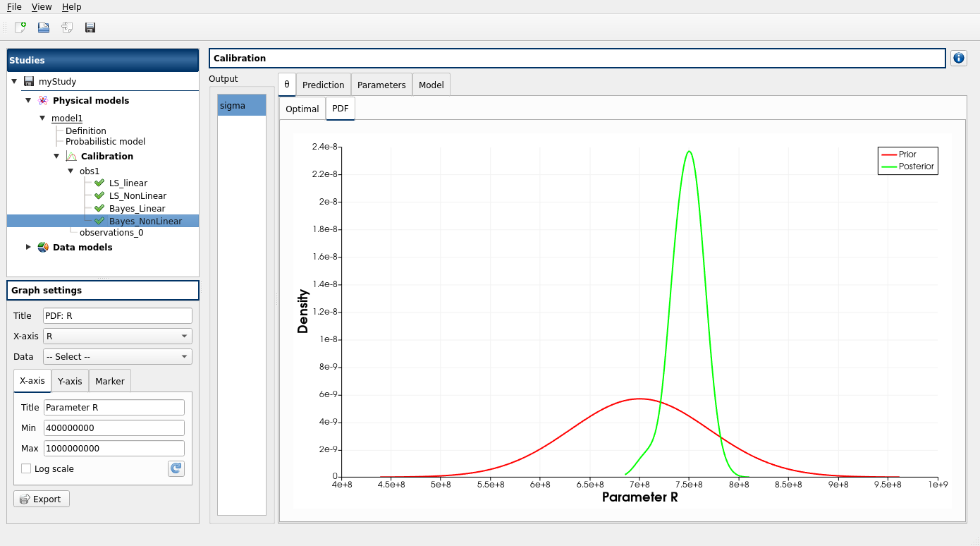Select the LS_NonLinear calibration result

(138, 195)
